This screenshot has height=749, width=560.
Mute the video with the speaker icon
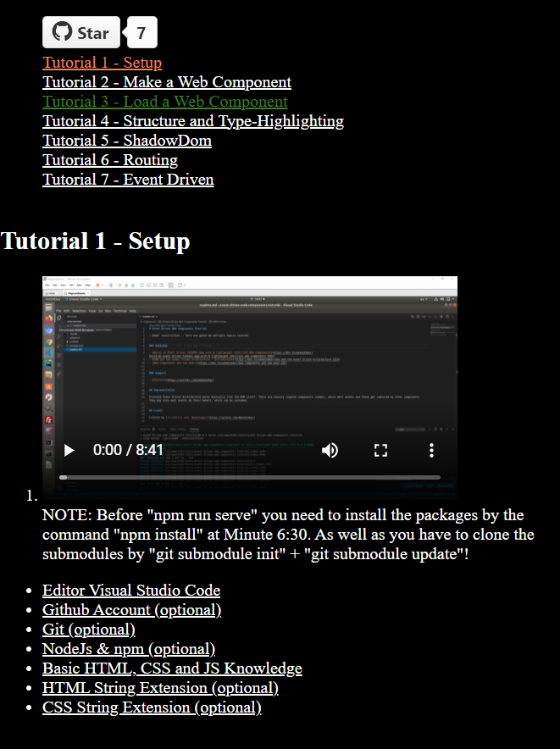[x=330, y=450]
